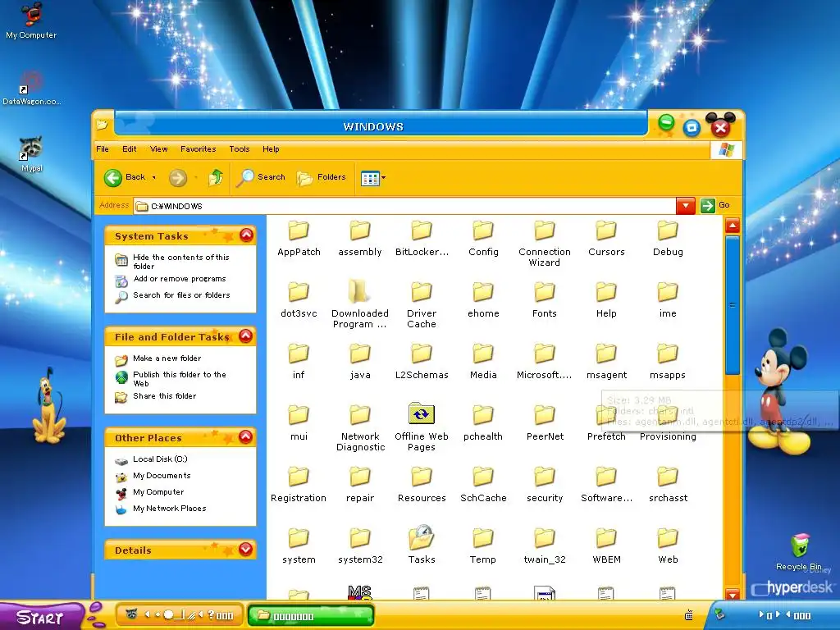Image resolution: width=840 pixels, height=630 pixels.
Task: Toggle the Folders pane button
Action: (322, 177)
